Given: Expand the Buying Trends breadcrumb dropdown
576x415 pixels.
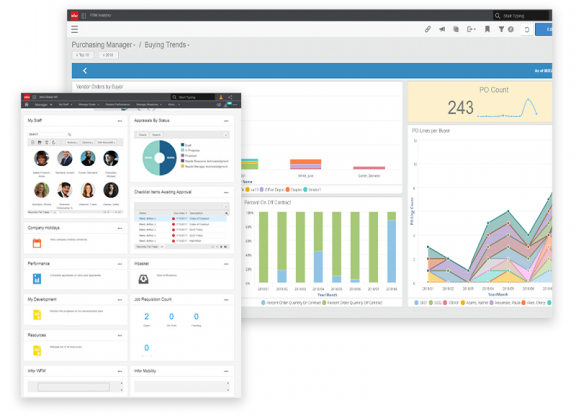Looking at the screenshot, I should [167, 45].
